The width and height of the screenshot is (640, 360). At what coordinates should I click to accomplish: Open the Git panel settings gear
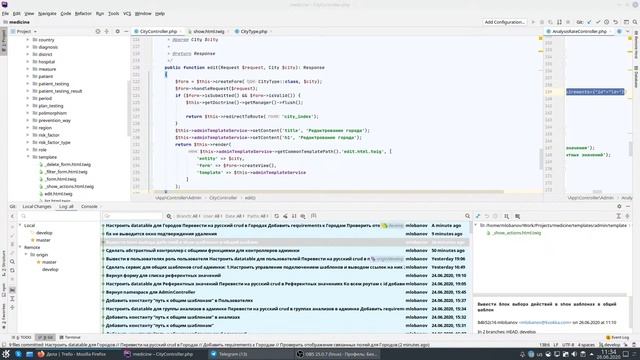tap(619, 207)
